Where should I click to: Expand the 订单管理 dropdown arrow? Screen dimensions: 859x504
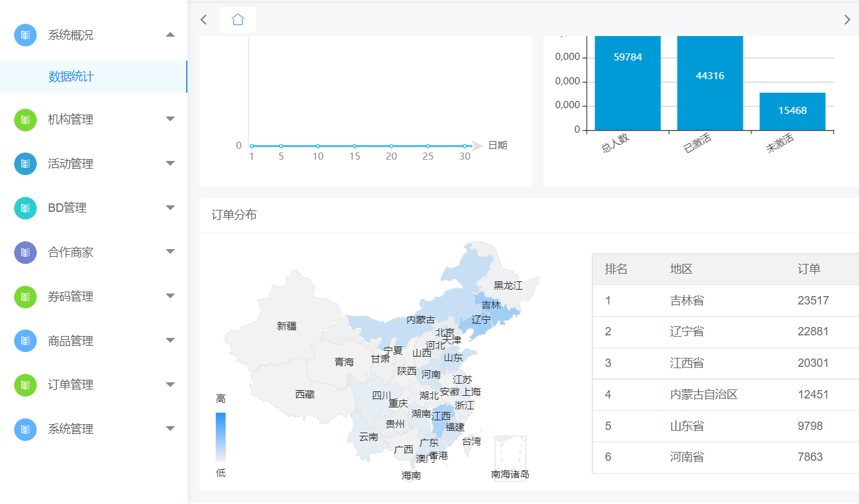(170, 385)
